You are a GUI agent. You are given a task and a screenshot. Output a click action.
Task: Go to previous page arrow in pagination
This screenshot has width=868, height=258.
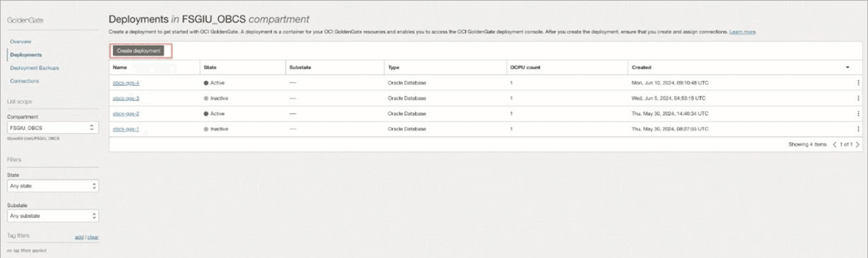tap(835, 145)
